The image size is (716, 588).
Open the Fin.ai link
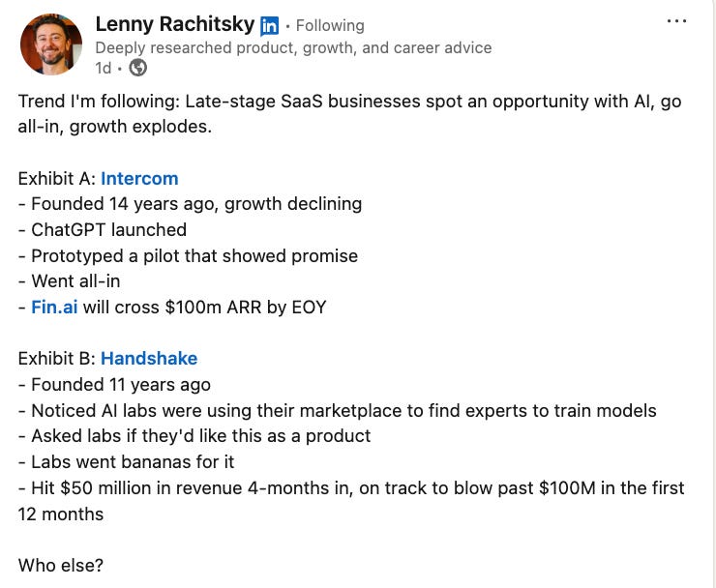pyautogui.click(x=54, y=308)
